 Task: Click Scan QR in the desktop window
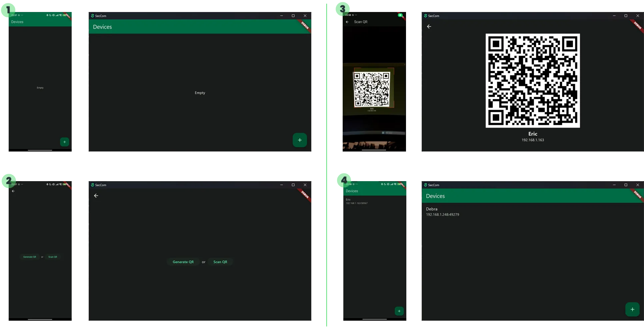pos(220,262)
